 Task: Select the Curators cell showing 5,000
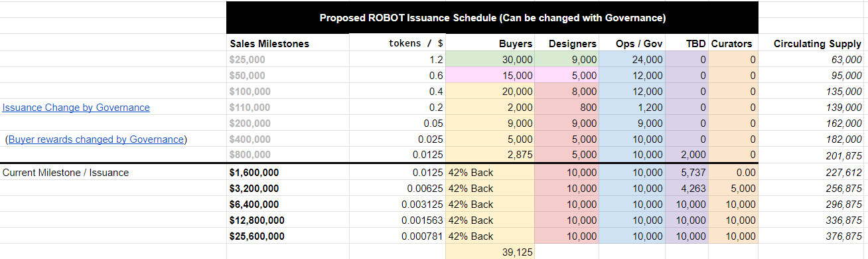pos(733,189)
